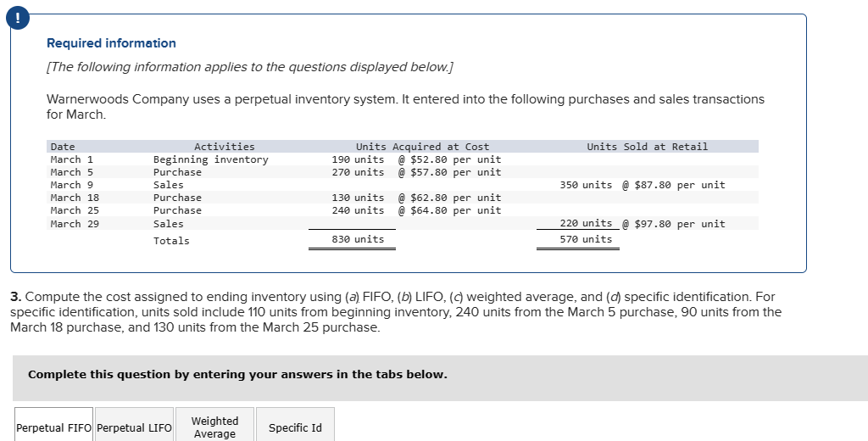Click the Beginning inventory activity cell

coord(211,159)
